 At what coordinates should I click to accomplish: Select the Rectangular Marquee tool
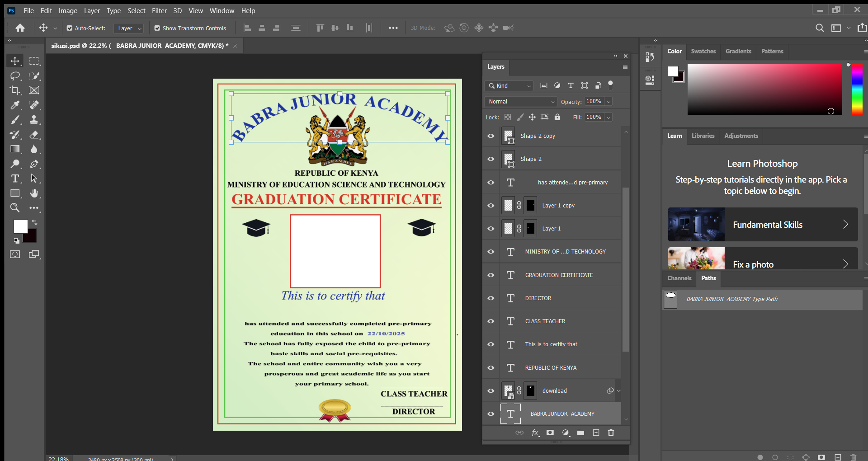click(x=34, y=61)
